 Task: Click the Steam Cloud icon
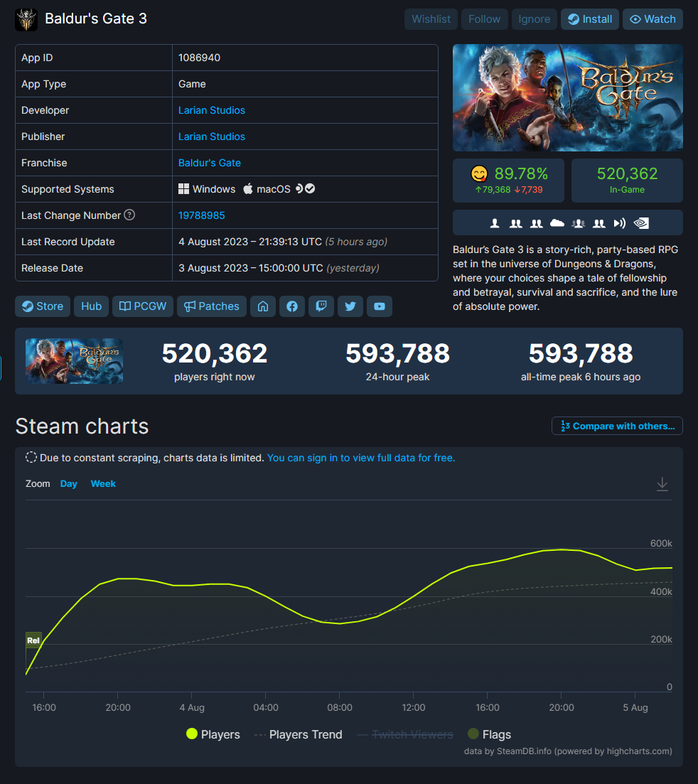tap(557, 223)
